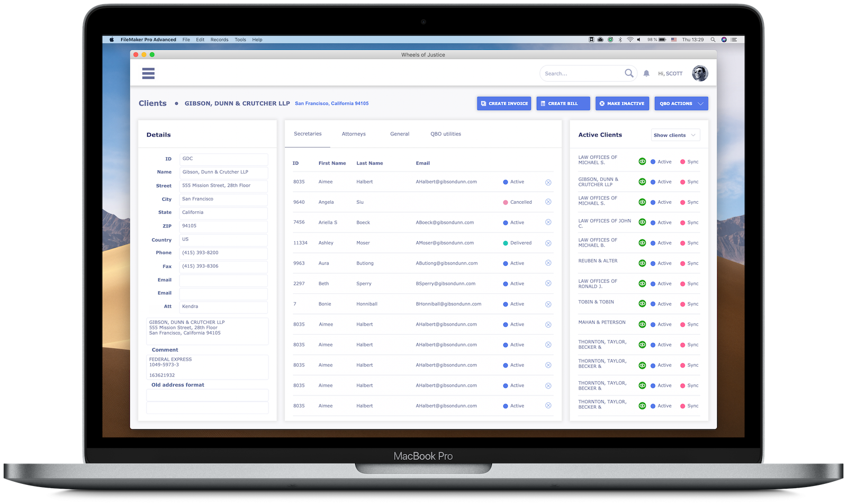The width and height of the screenshot is (847, 504).
Task: Switch to the Secretaries tab
Action: pos(308,134)
